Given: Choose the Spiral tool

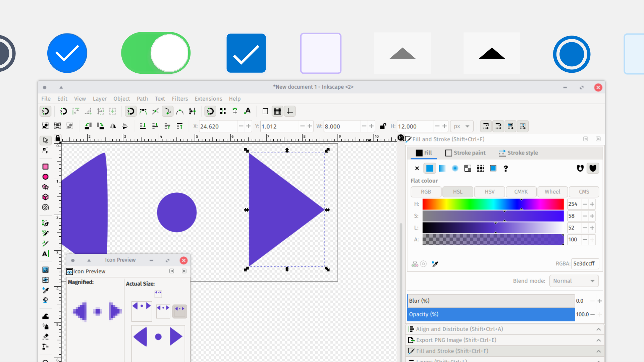Looking at the screenshot, I should point(45,207).
